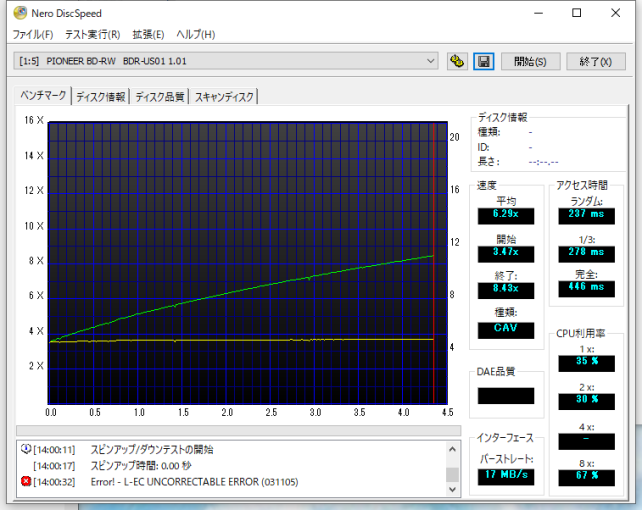Click the log scrollbar down arrow
The width and height of the screenshot is (642, 510).
(452, 489)
